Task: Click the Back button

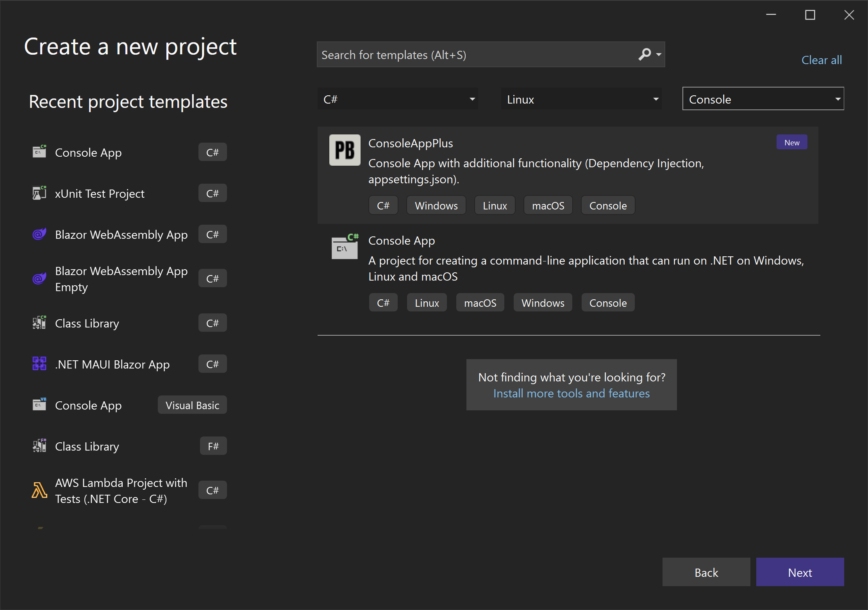Action: click(x=706, y=572)
